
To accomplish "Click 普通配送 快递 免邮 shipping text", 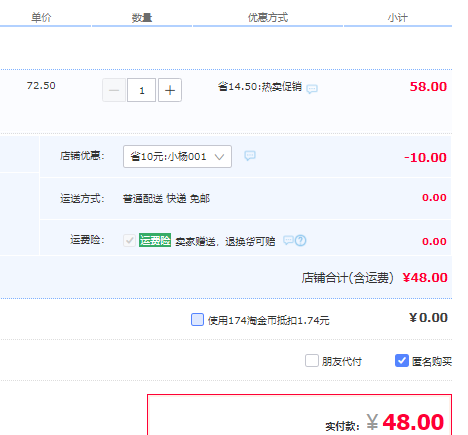I will pos(166,199).
